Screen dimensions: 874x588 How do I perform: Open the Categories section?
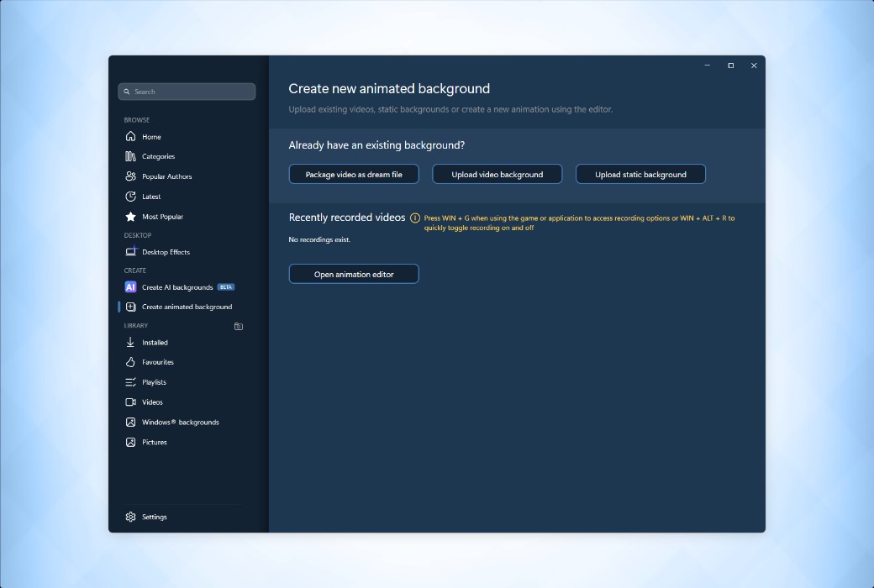tap(158, 156)
